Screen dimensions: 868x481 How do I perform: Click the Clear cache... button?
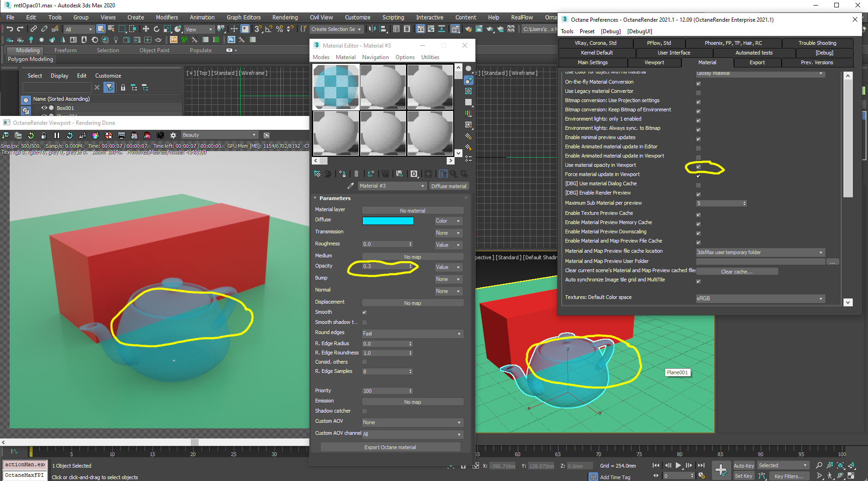click(737, 272)
